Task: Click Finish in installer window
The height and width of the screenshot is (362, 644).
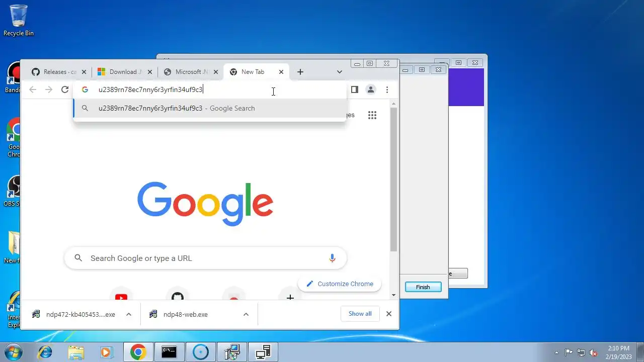Action: click(423, 287)
